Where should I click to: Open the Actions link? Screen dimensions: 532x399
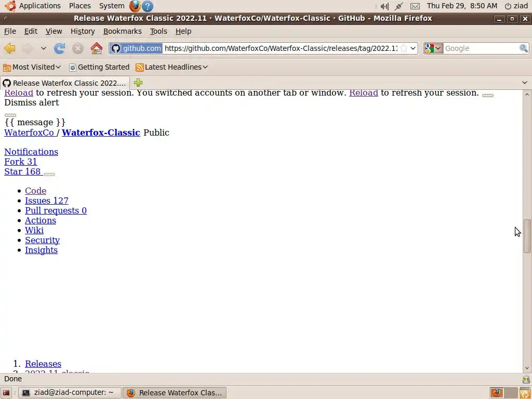point(41,220)
